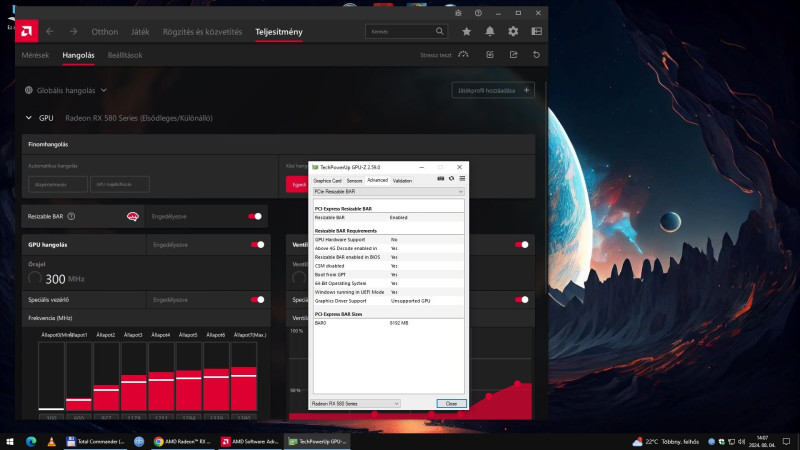Image resolution: width=800 pixels, height=450 pixels.
Task: Open help question mark icon in the AMD title bar
Action: pyautogui.click(x=478, y=13)
